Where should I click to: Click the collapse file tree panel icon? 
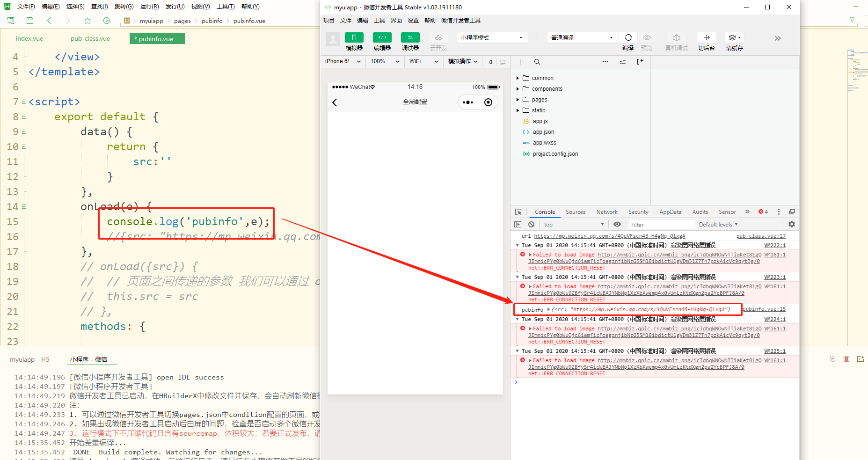[640, 62]
